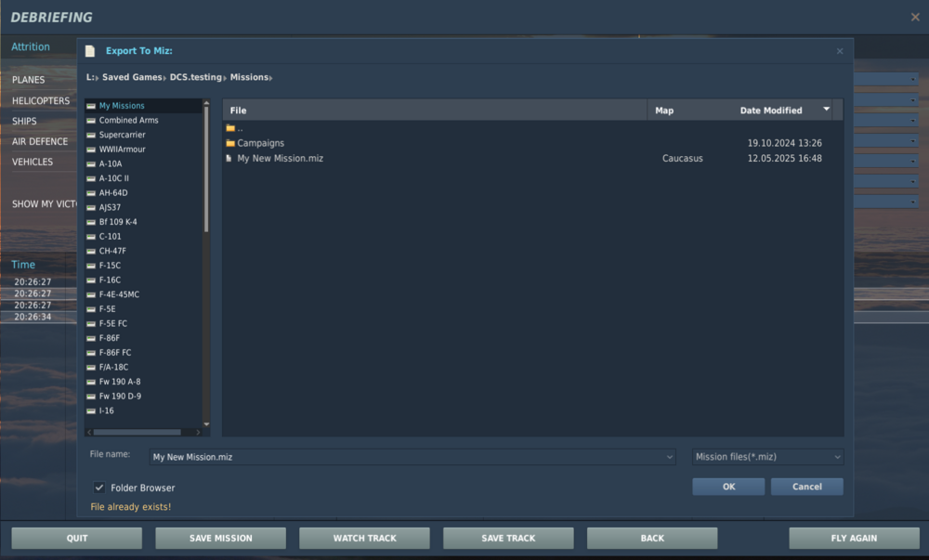Click the drive icon beside F/A-18C

click(91, 368)
